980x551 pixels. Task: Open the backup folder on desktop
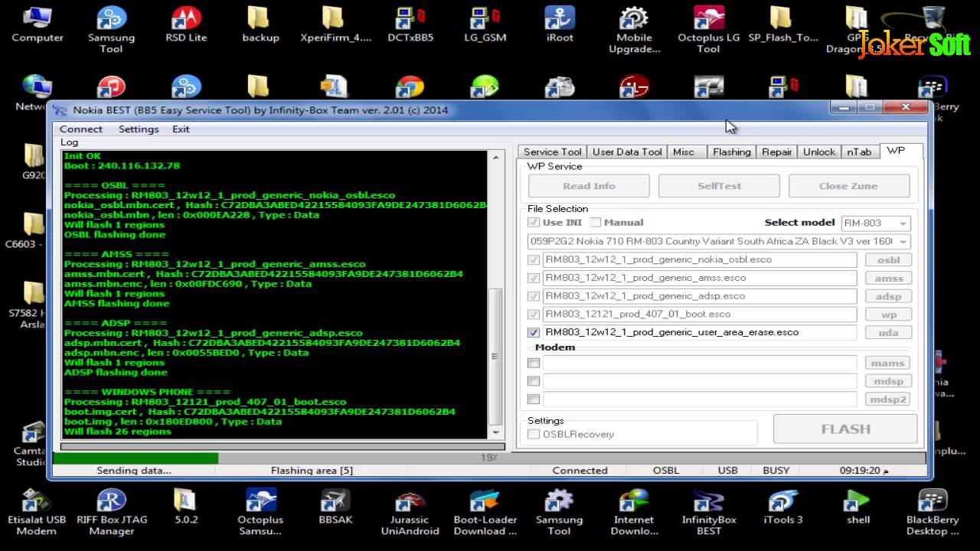click(260, 25)
